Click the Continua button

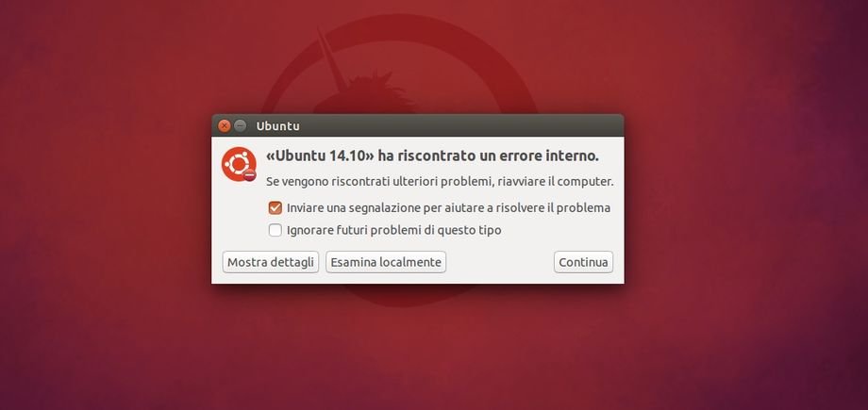[583, 262]
